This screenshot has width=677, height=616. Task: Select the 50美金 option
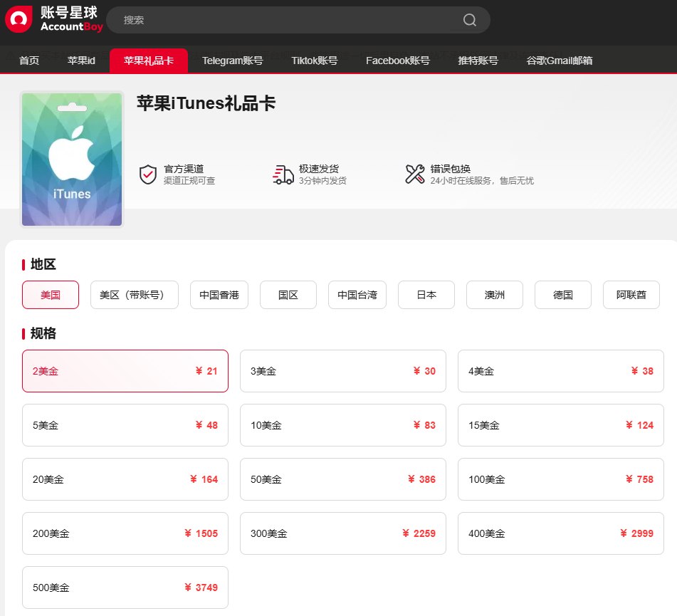point(342,479)
